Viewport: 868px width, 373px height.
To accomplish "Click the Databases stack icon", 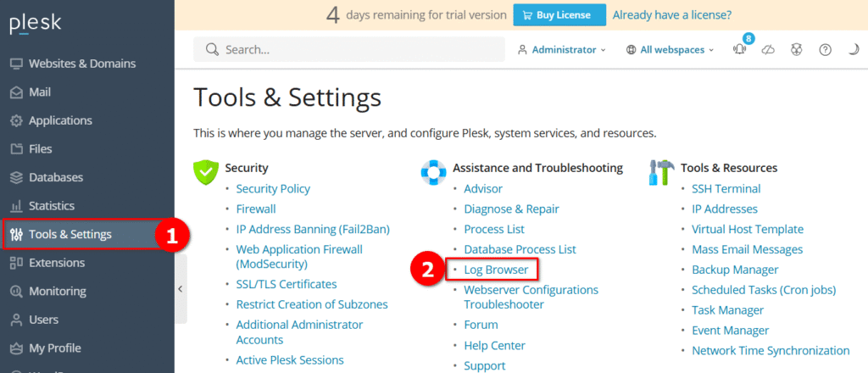I will click(17, 178).
